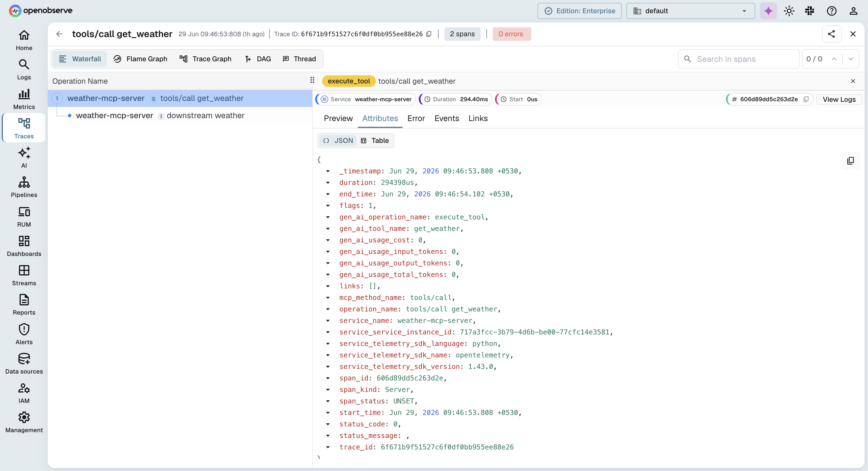Switch to JSON attribute view

pyautogui.click(x=338, y=141)
